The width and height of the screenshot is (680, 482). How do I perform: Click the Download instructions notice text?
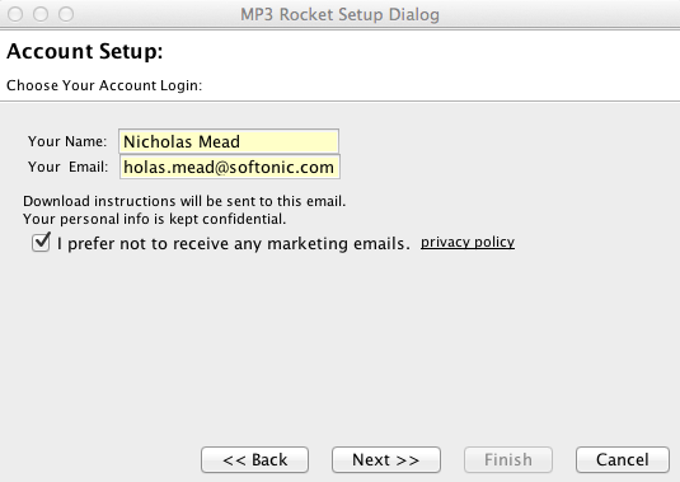tap(184, 201)
